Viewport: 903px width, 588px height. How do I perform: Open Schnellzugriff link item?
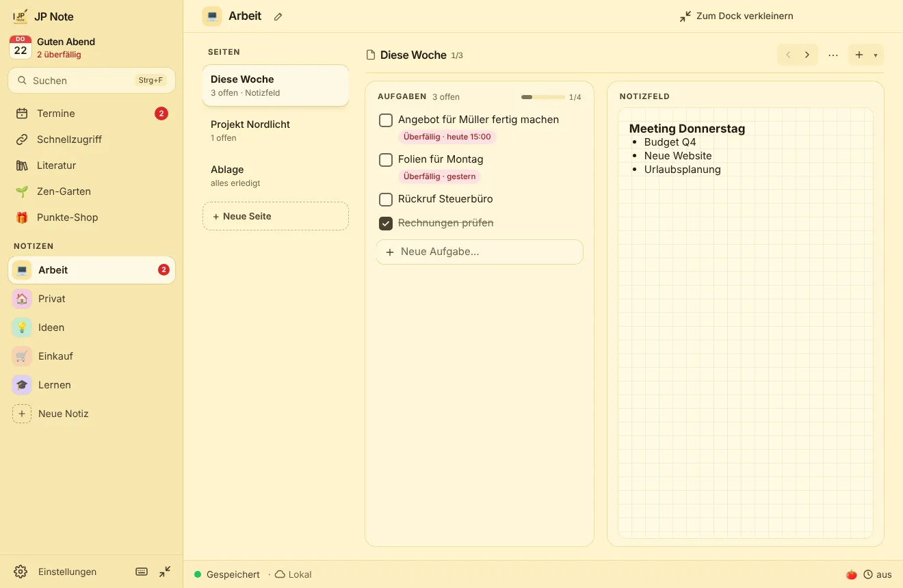click(92, 139)
